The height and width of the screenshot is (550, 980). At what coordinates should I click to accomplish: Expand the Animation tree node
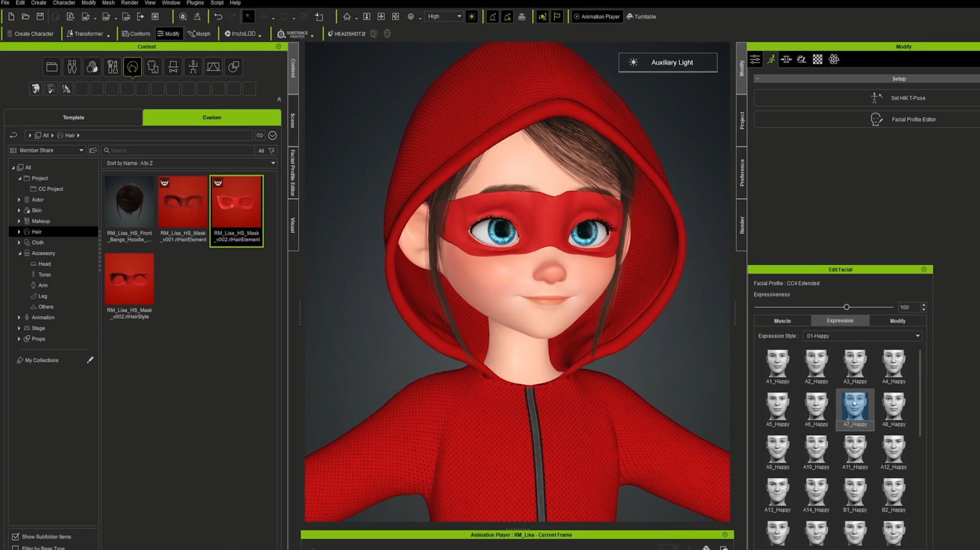point(19,317)
